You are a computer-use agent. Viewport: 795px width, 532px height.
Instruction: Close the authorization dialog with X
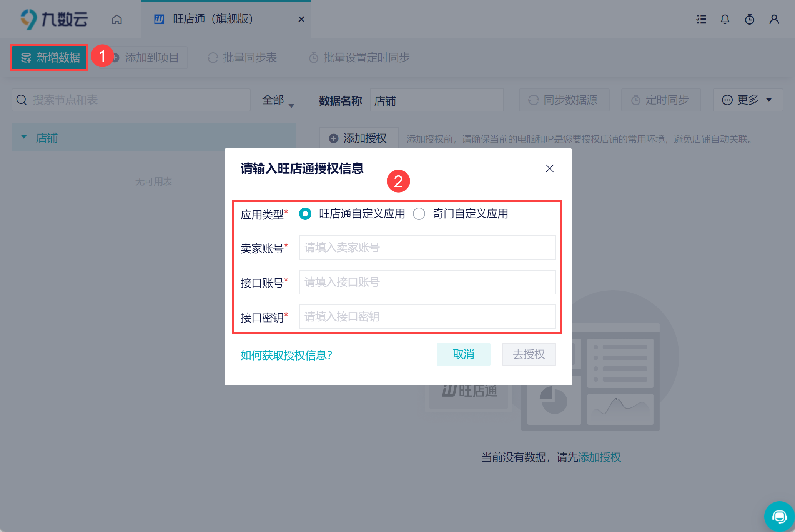550,168
